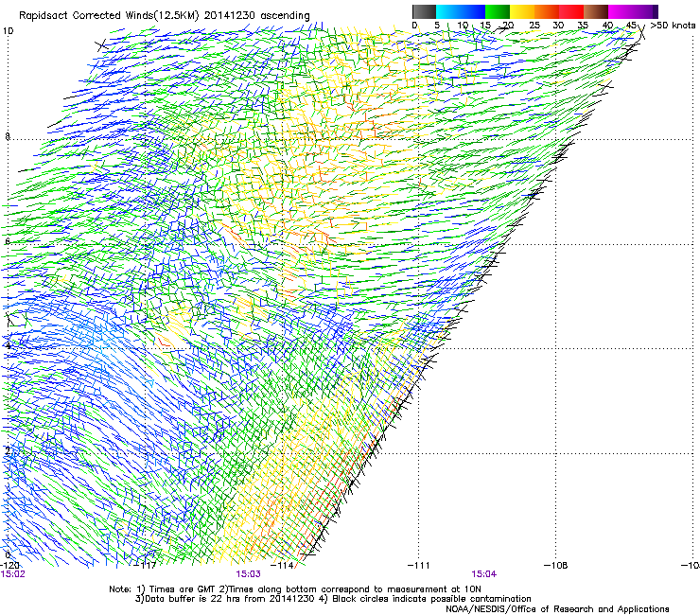Click the '30' value under the color legend

point(558,26)
